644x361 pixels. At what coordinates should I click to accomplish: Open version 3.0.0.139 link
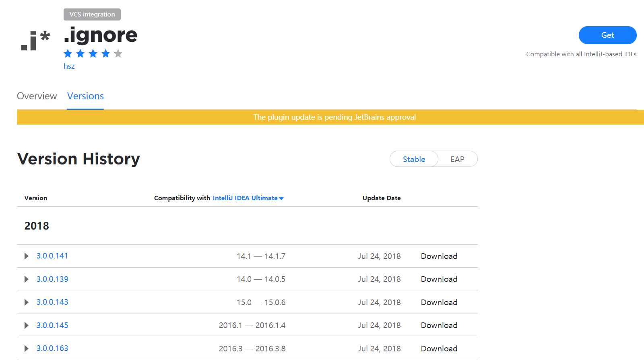[52, 279]
